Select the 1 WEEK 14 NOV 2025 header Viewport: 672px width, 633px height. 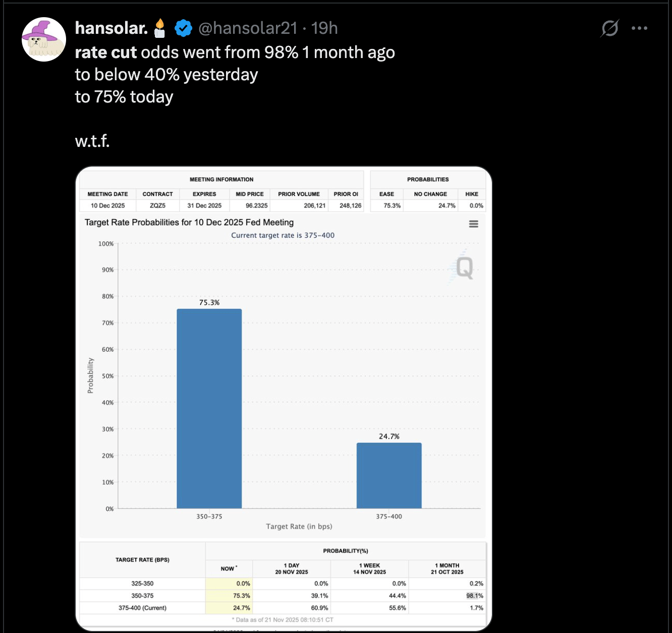click(369, 568)
